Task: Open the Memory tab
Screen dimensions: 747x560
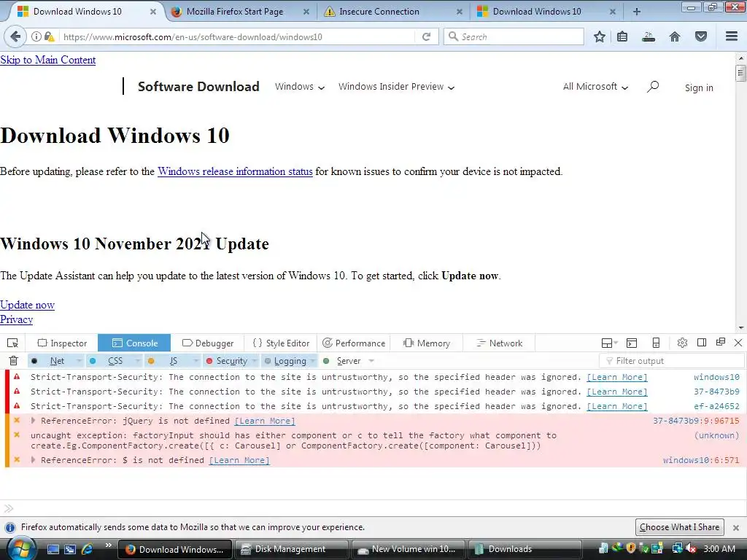Action: click(426, 343)
